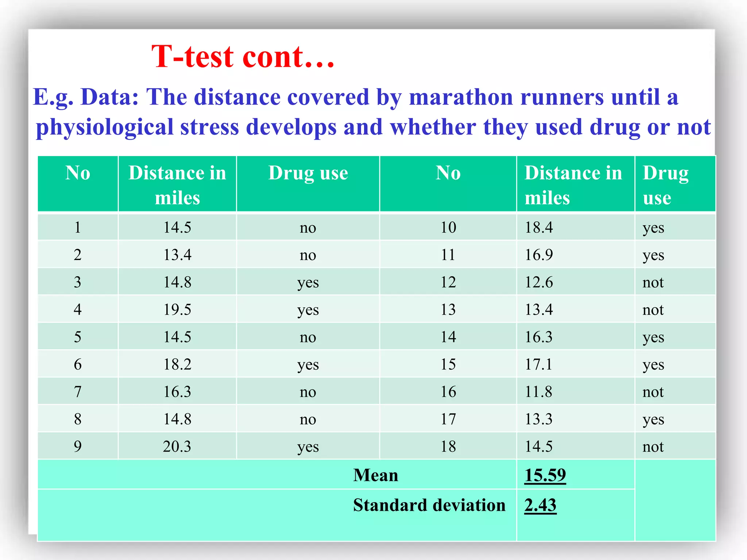The height and width of the screenshot is (560, 747).
Task: Click 'yes' drug use for runner 14
Action: click(653, 338)
